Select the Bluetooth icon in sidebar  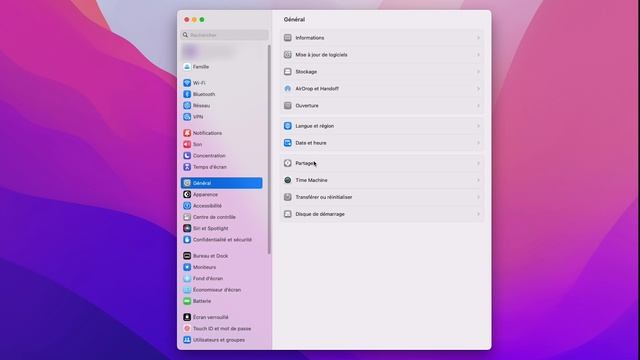(x=187, y=94)
